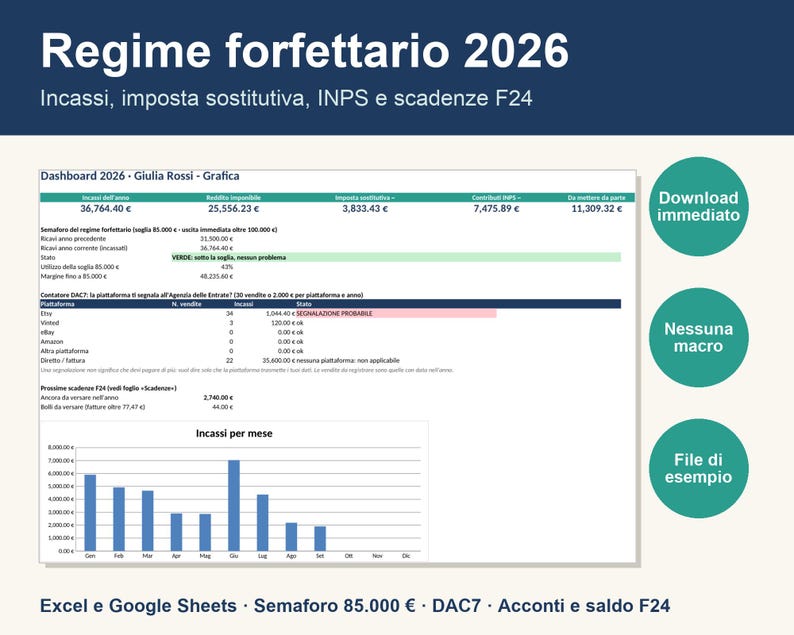794x635 pixels.
Task: Click the 'File di esempio' round badge
Action: pos(698,468)
